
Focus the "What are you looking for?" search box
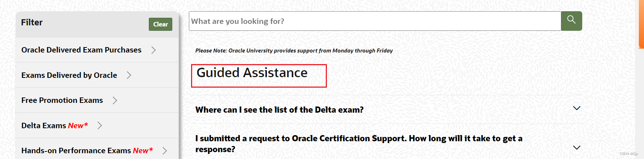[x=375, y=21]
